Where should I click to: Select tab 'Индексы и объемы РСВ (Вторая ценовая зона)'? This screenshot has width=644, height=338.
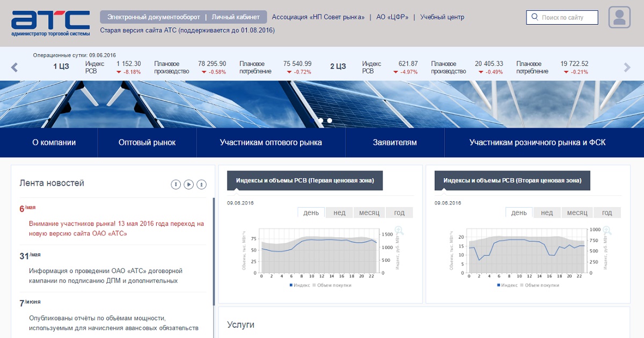513,181
